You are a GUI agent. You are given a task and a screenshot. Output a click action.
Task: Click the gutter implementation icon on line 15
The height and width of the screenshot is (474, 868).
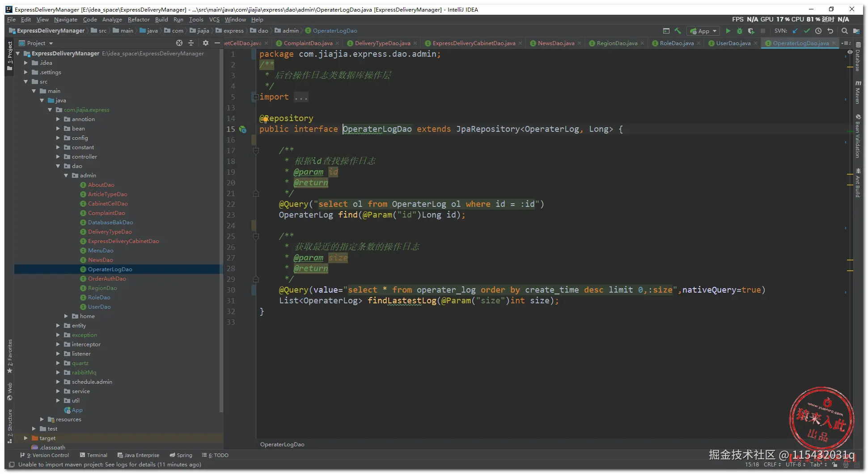pyautogui.click(x=243, y=129)
